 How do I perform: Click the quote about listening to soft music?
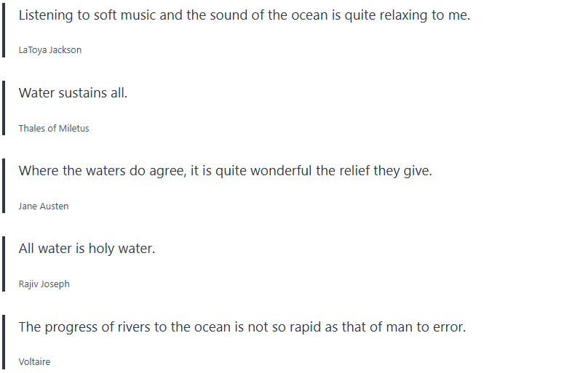244,15
